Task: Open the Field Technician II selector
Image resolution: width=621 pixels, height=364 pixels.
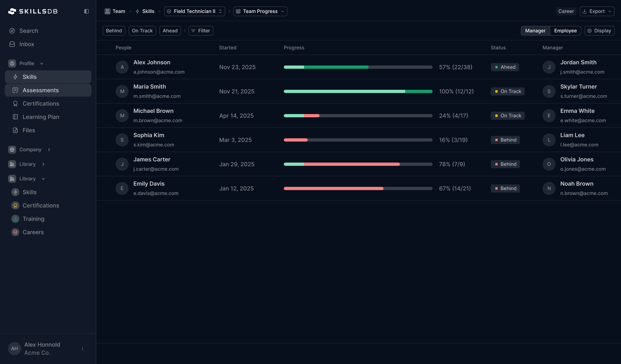Action: coord(194,11)
